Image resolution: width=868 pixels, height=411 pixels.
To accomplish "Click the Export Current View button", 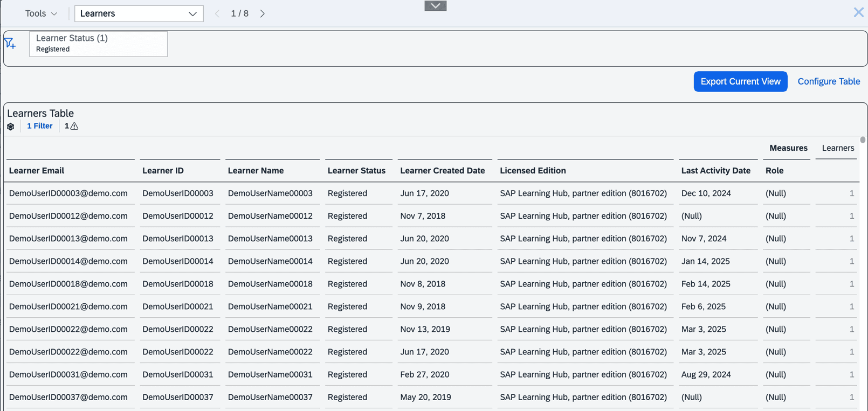I will point(740,81).
